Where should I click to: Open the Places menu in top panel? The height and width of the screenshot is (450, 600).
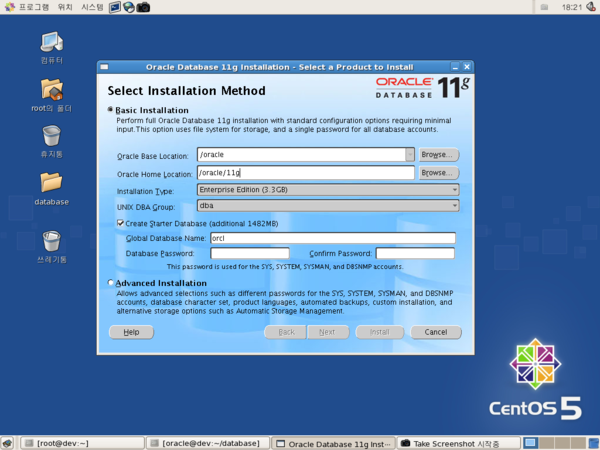tap(65, 7)
